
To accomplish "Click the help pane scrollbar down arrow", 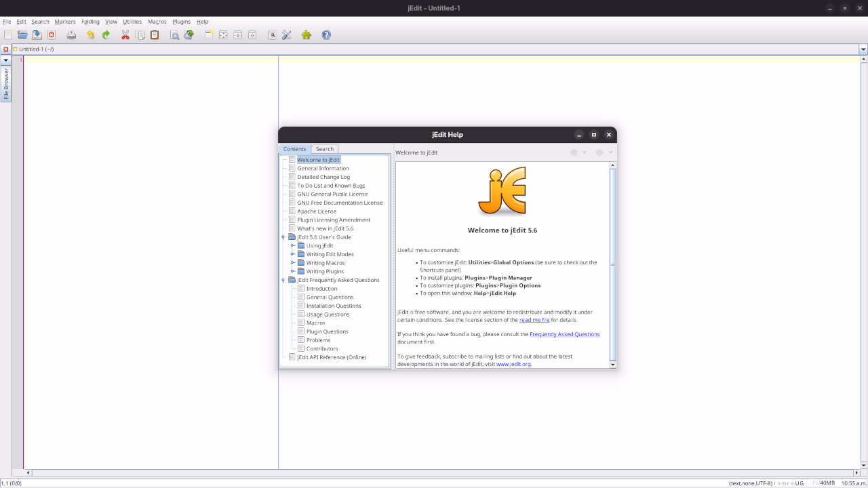I will coord(613,365).
